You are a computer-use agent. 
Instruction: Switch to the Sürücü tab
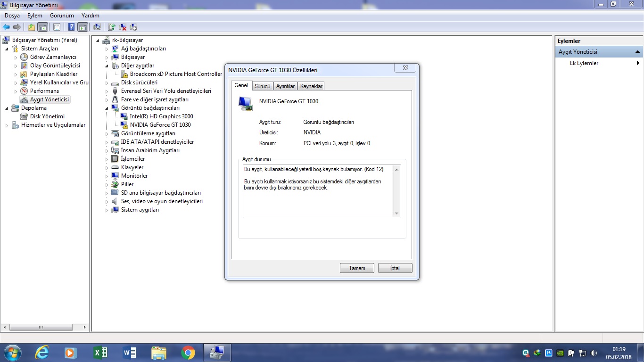point(263,86)
